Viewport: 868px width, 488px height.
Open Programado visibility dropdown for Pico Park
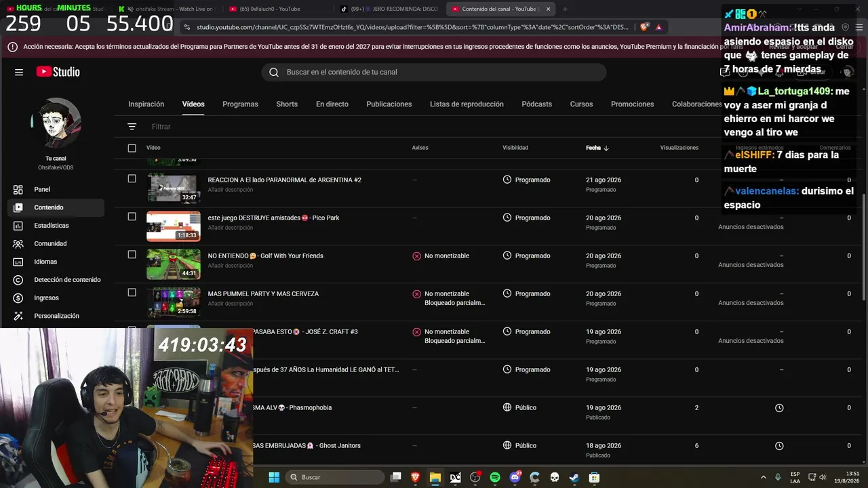pos(527,218)
